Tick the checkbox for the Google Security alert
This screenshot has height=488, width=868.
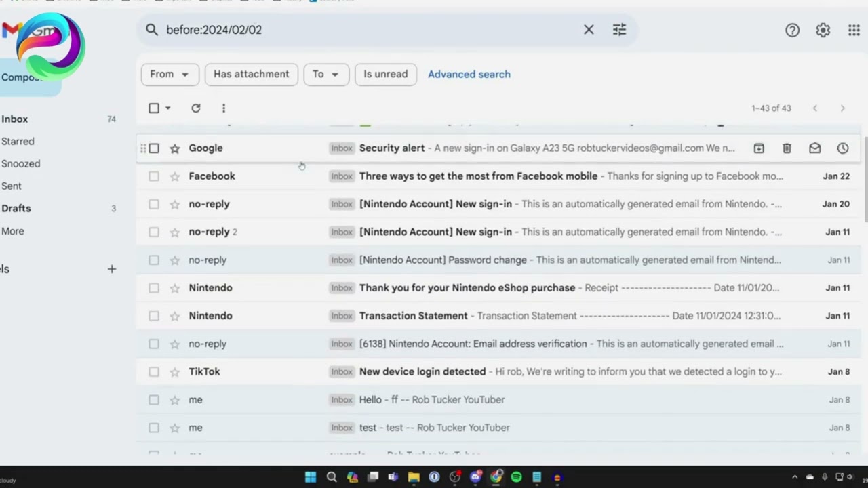coord(154,148)
